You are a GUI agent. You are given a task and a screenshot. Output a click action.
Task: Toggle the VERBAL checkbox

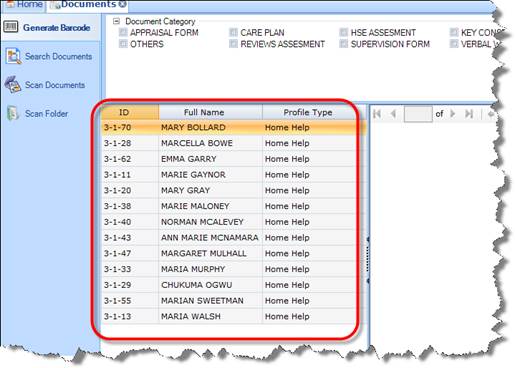click(454, 44)
